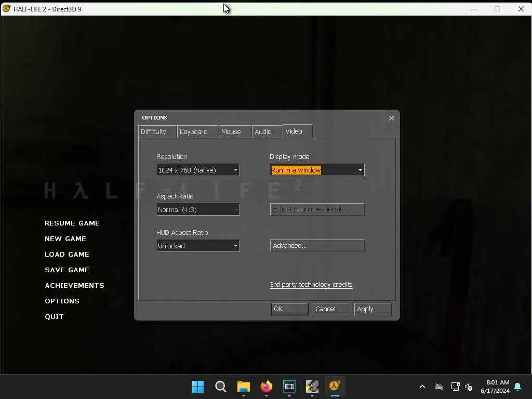The image size is (532, 399).
Task: Open 3rd party technology credits link
Action: (x=311, y=285)
